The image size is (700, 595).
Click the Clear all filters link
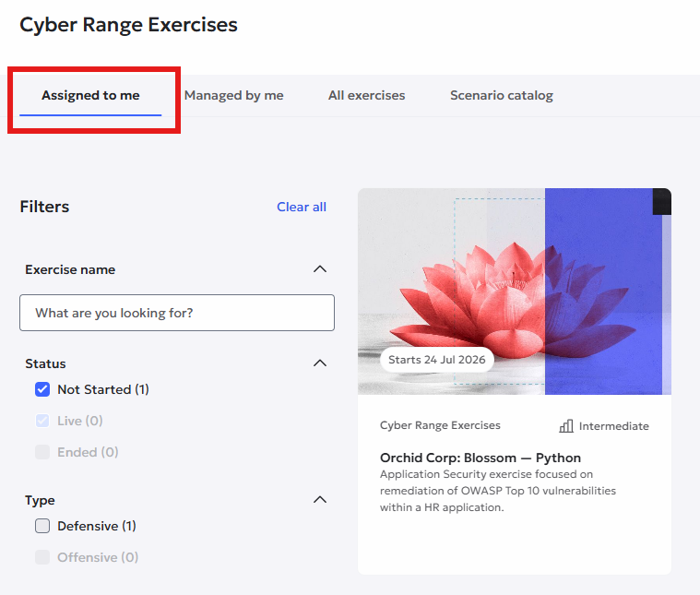click(302, 207)
